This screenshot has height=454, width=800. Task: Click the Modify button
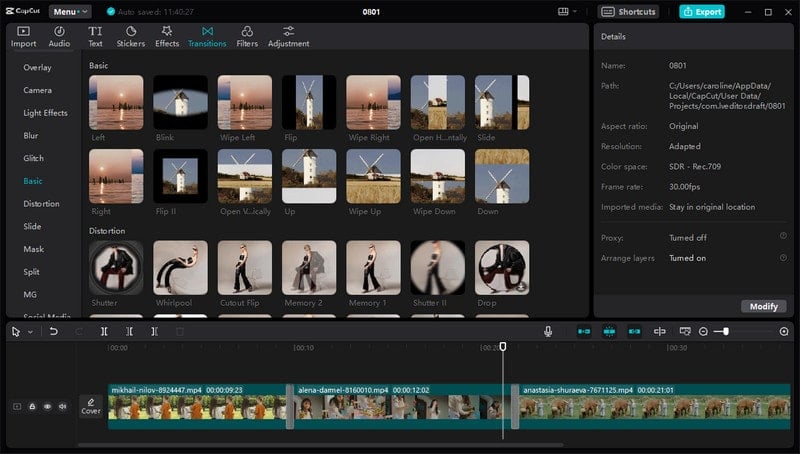click(763, 306)
